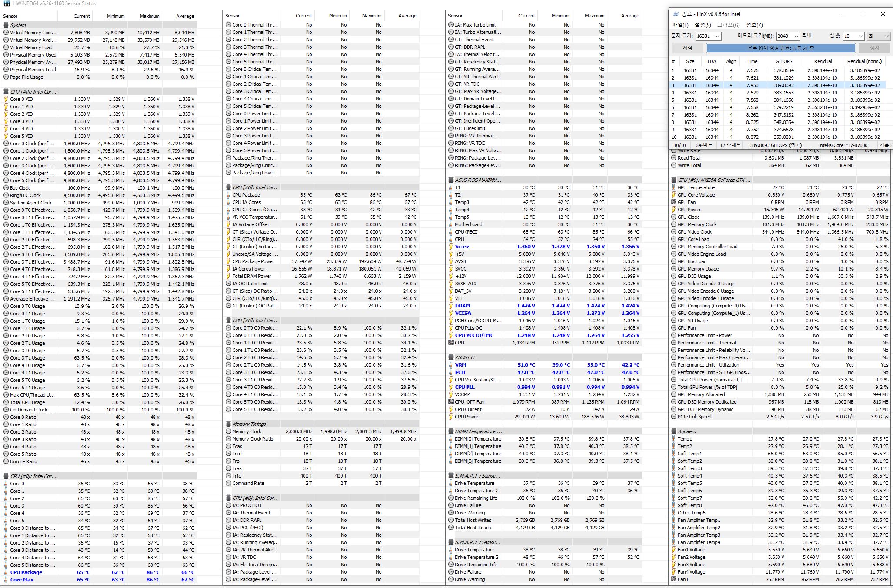Click the blue completion progress bar
The height and width of the screenshot is (588, 893).
780,48
